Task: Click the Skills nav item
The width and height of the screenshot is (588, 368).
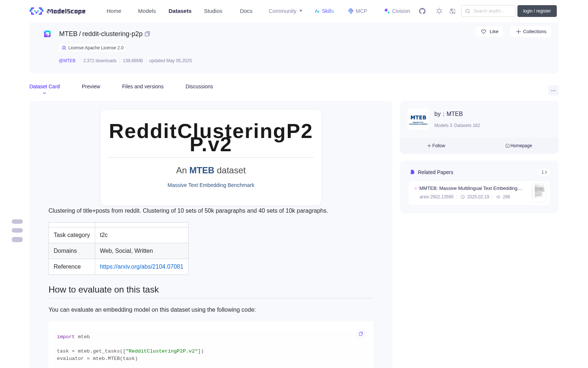Action: (x=325, y=11)
